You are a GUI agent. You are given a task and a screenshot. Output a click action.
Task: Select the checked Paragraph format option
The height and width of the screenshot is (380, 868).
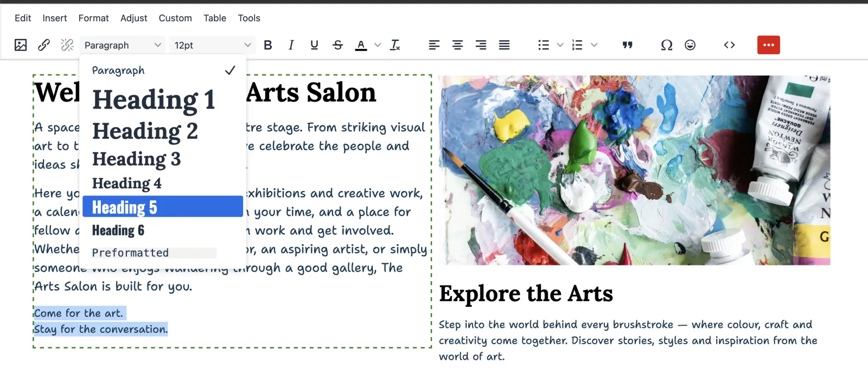[x=163, y=71]
